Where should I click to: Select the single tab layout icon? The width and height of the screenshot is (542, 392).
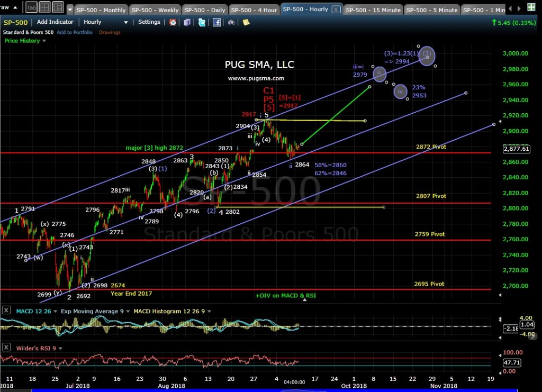coord(31,7)
